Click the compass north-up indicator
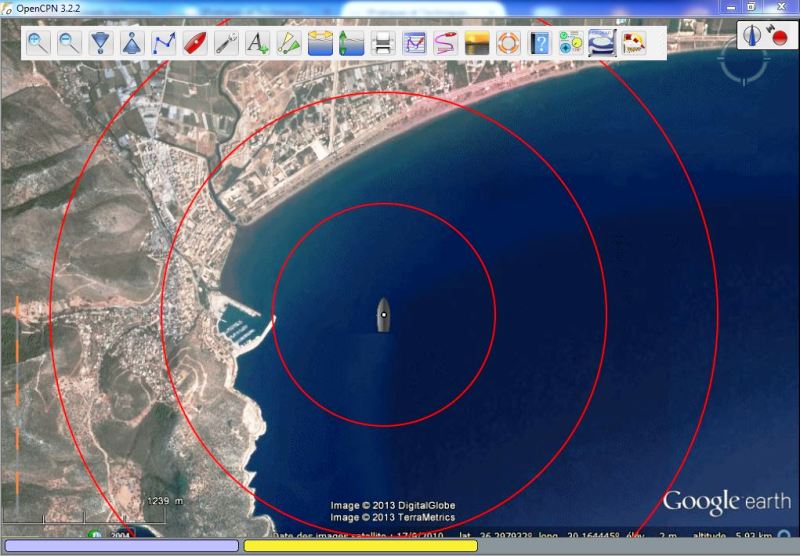 752,36
